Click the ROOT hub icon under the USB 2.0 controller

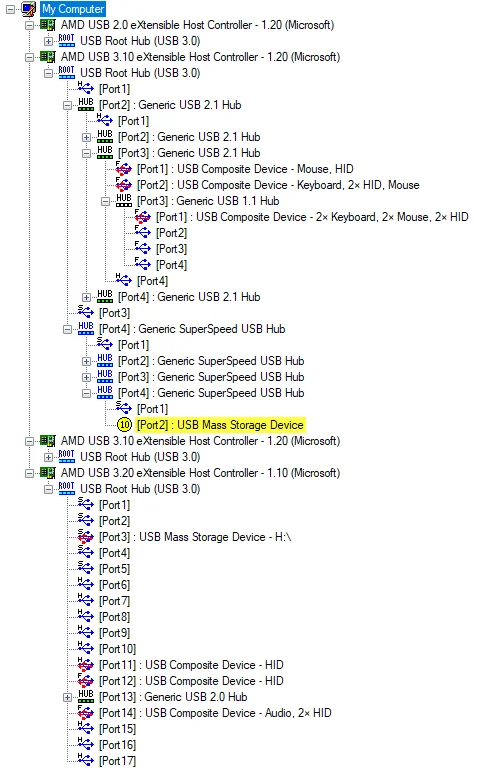point(66,41)
